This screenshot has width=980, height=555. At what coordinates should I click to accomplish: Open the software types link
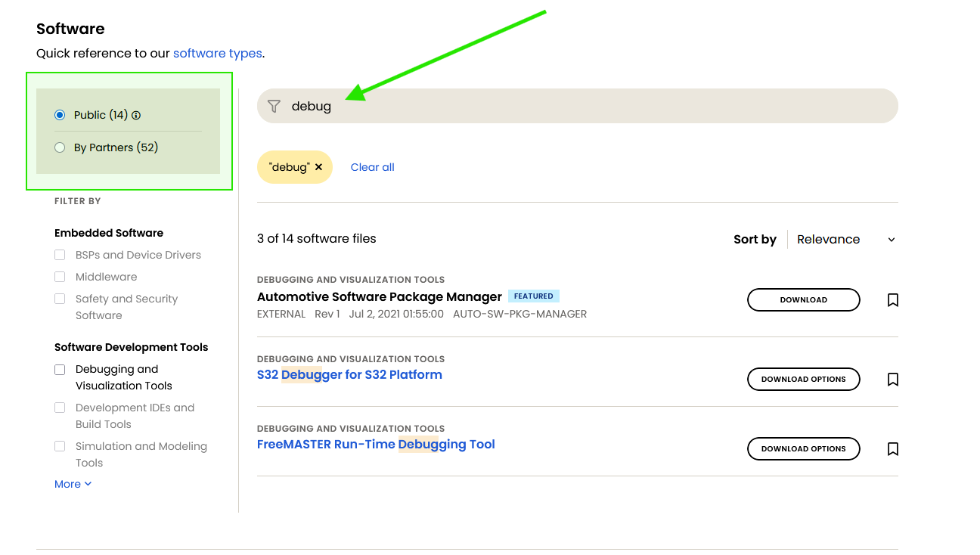click(x=218, y=54)
